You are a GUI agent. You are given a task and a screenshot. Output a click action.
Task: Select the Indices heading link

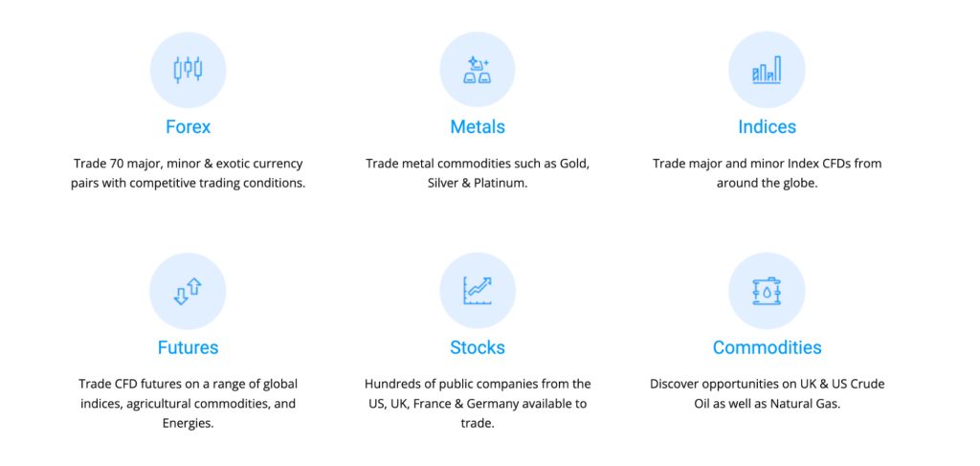point(767,127)
